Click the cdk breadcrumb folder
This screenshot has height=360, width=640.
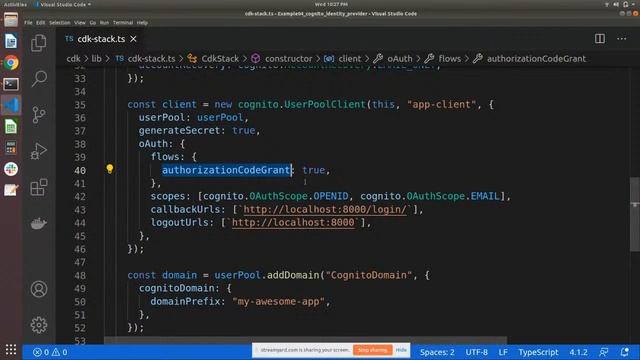click(x=73, y=59)
